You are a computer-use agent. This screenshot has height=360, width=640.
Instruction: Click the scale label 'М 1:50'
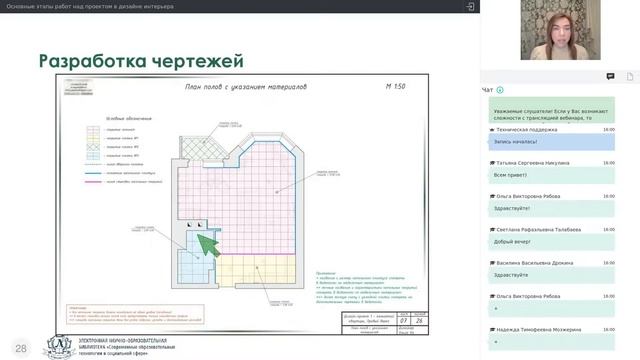(x=396, y=86)
